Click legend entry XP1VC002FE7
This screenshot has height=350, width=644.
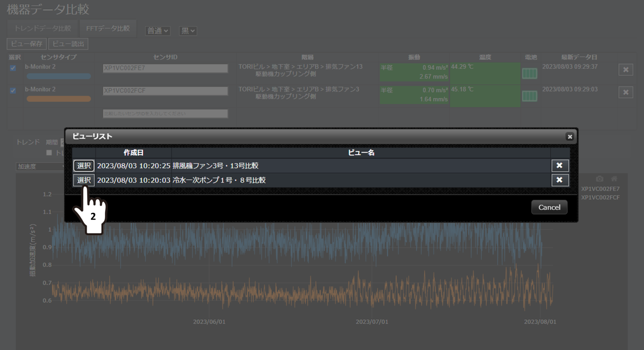(x=600, y=189)
